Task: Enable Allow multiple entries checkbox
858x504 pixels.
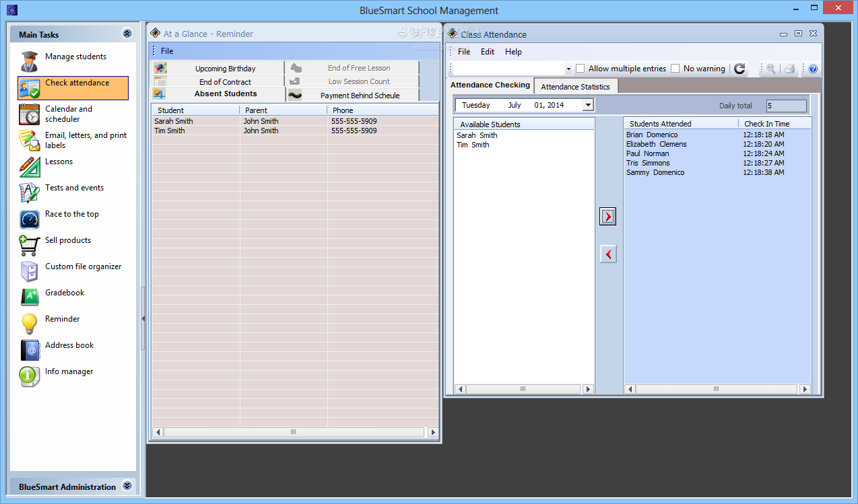Action: [580, 69]
